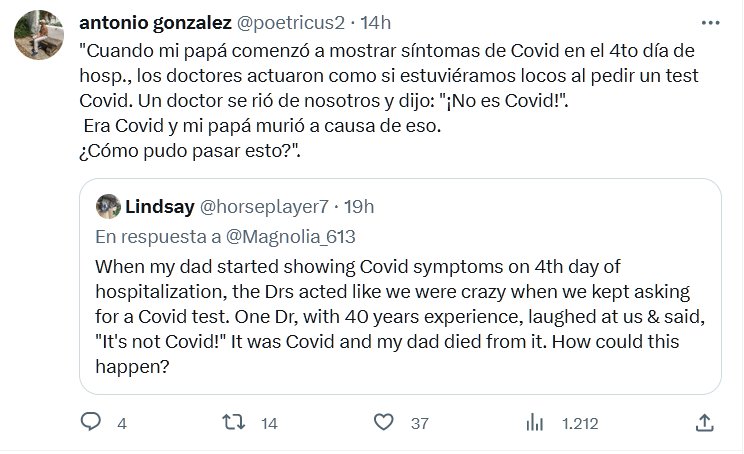The height and width of the screenshot is (454, 744).
Task: Click the 19h quoted tweet timestamp
Action: click(x=358, y=207)
